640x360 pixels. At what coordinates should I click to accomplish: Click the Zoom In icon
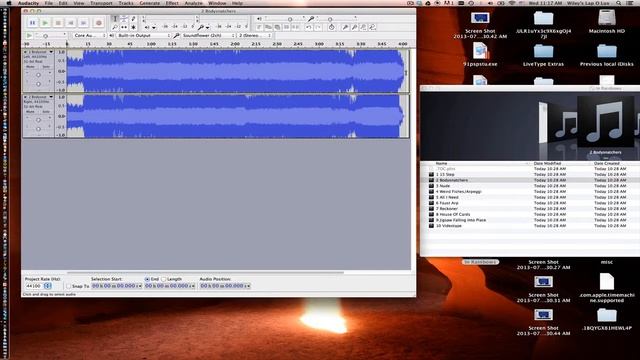[345, 27]
